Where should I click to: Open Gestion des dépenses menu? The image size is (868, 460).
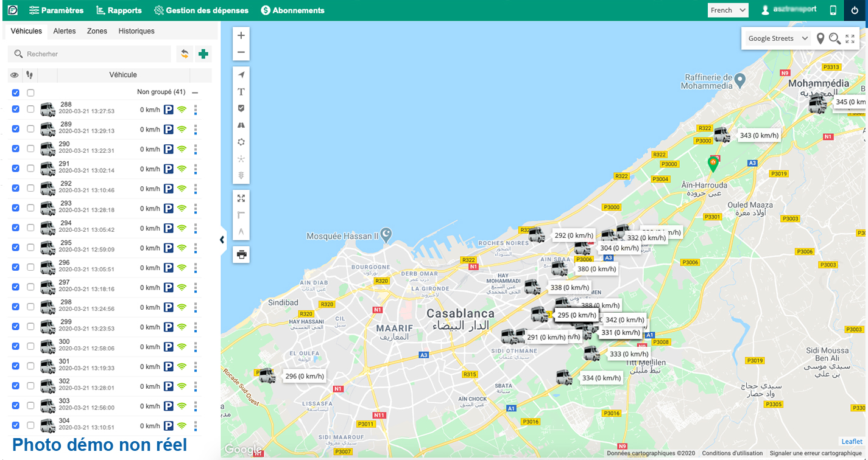(201, 10)
